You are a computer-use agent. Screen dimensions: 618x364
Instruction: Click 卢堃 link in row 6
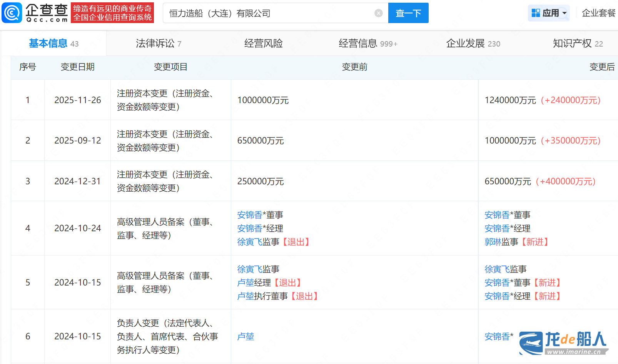point(246,337)
